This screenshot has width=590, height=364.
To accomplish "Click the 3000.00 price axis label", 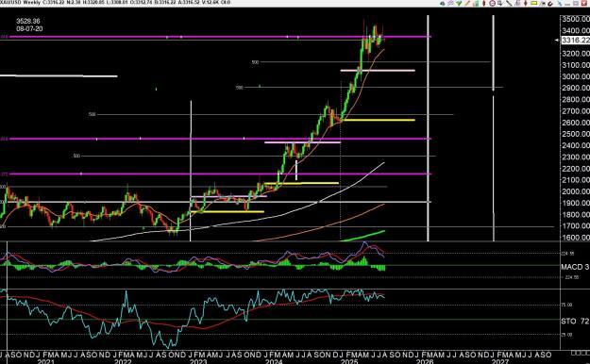I will pyautogui.click(x=576, y=76).
